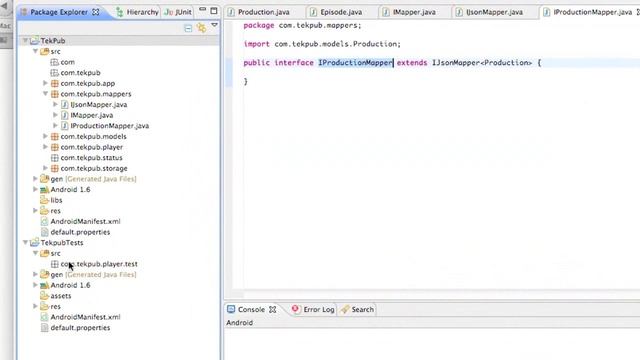Expand gen folder under TekPub
Image resolution: width=640 pixels, height=360 pixels.
click(x=36, y=178)
